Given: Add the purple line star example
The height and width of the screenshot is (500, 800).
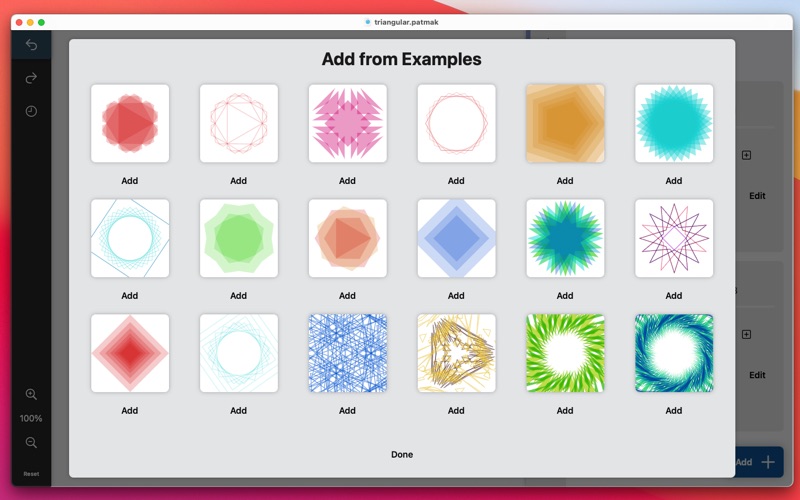Looking at the screenshot, I should click(673, 295).
